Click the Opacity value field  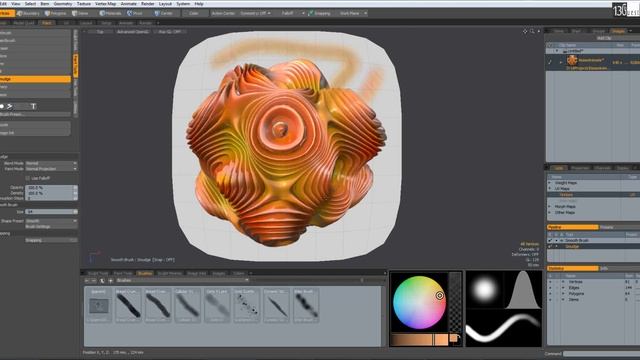[x=51, y=187]
